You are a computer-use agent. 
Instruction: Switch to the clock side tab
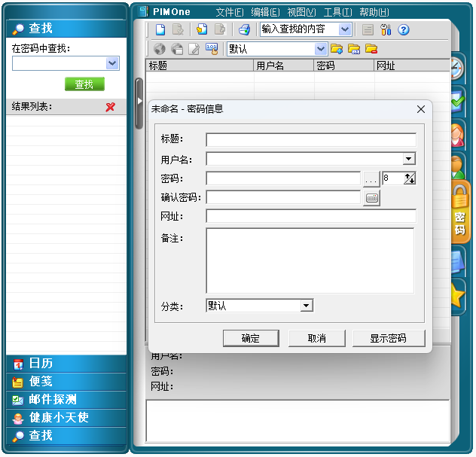click(458, 69)
